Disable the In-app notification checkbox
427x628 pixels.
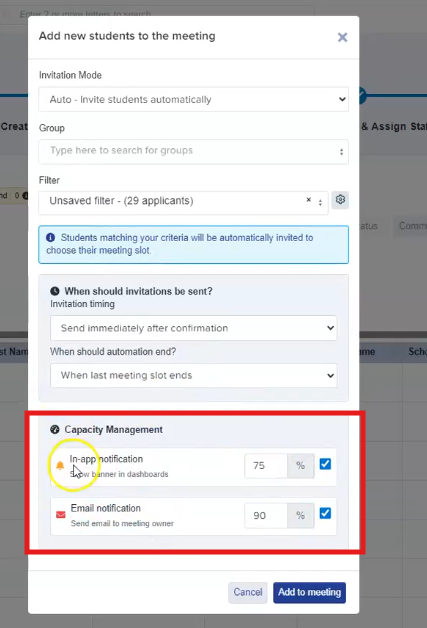[x=325, y=464]
